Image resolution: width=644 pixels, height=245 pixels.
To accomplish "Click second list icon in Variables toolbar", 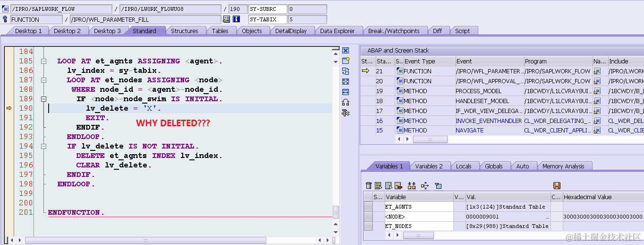I will tap(388, 186).
